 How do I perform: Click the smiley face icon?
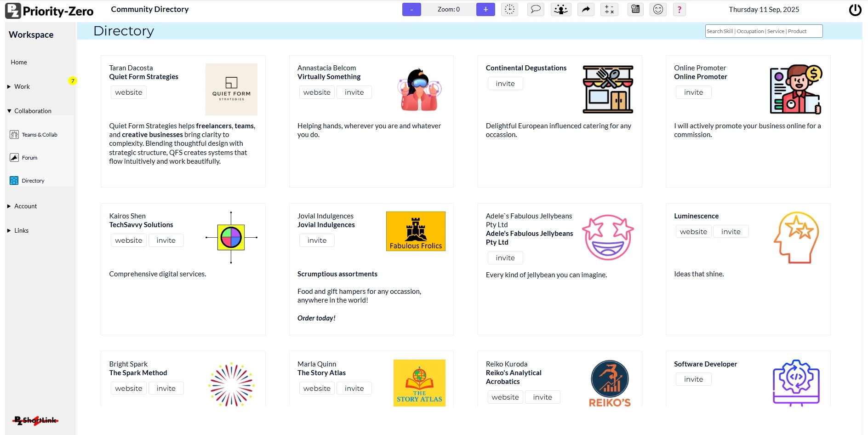[658, 9]
